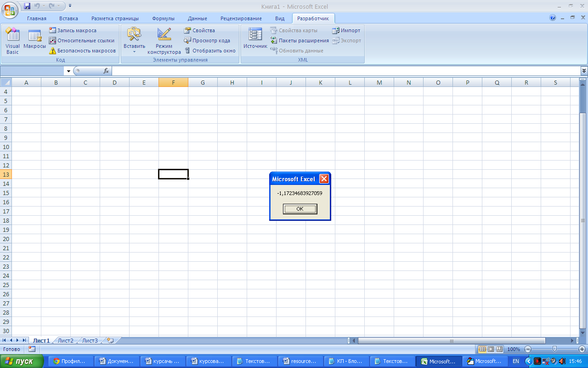Switch to Page Layout view button
This screenshot has width=588, height=368.
491,349
